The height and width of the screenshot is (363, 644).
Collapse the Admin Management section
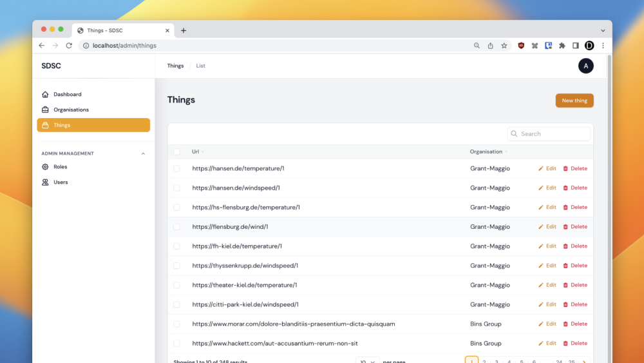point(143,153)
